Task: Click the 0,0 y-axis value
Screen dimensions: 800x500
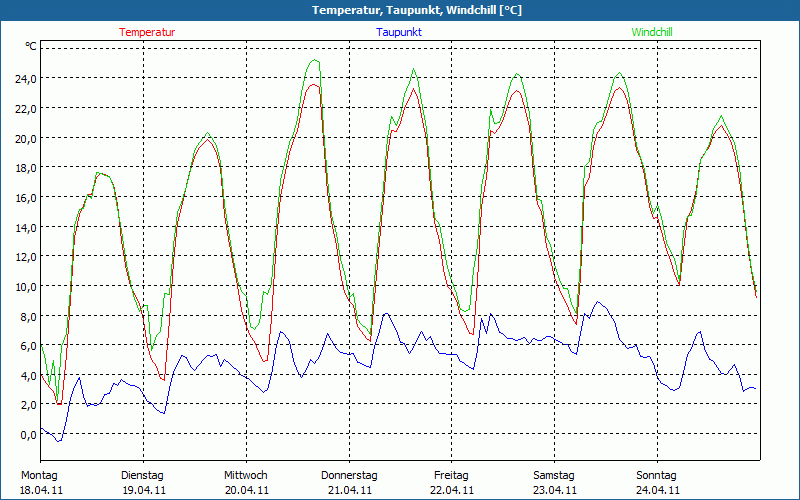Action: pyautogui.click(x=28, y=435)
